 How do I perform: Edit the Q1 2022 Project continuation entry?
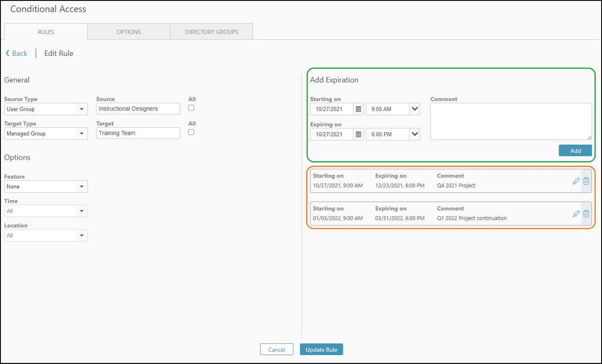(576, 214)
